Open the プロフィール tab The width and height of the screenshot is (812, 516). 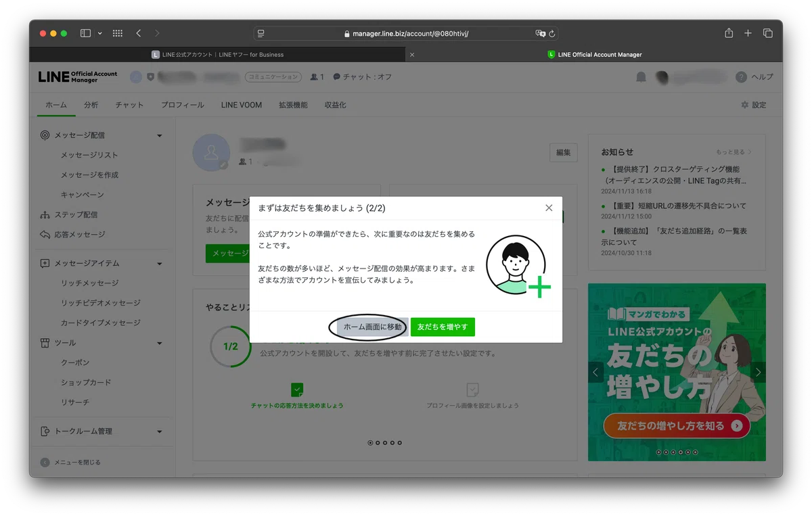pyautogui.click(x=183, y=105)
